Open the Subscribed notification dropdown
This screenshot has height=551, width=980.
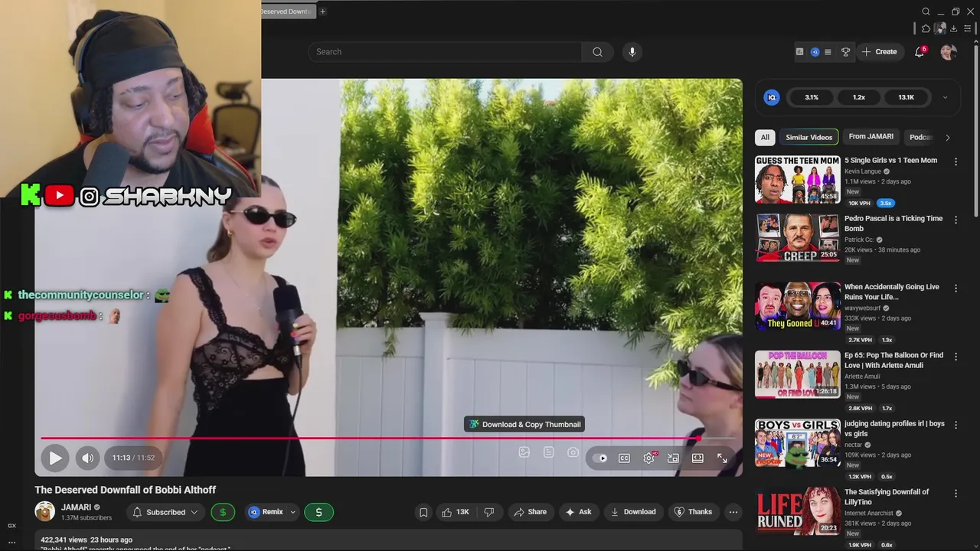click(165, 512)
